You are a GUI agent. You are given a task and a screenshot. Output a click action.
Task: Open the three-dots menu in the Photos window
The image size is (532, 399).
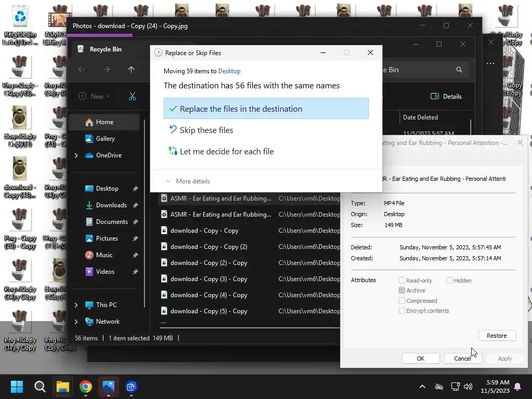pos(490,63)
